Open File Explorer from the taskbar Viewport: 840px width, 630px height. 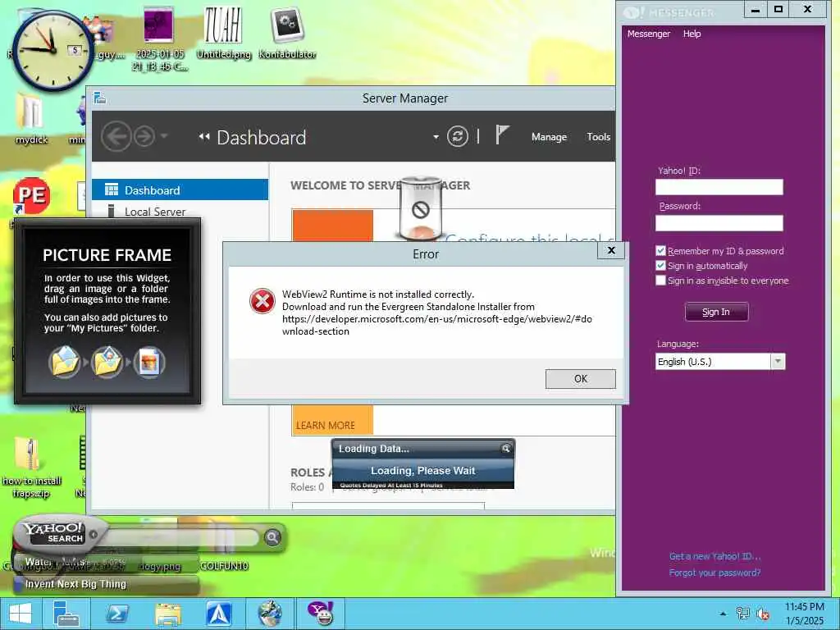click(x=168, y=614)
